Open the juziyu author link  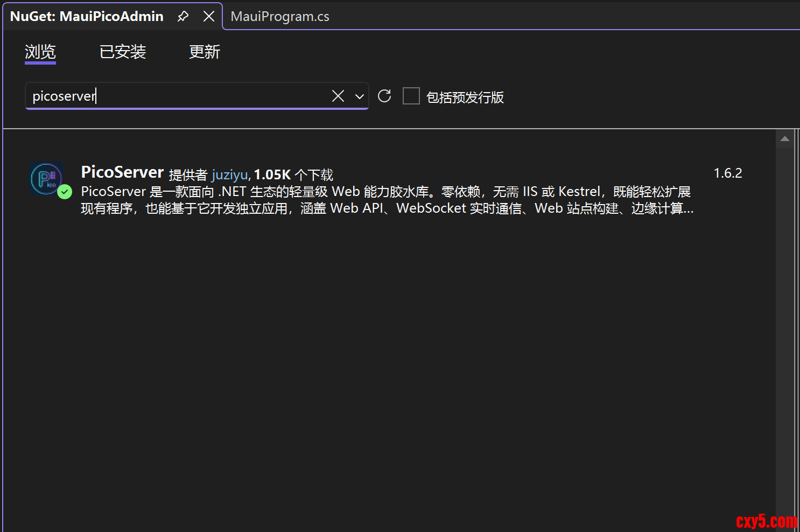[x=230, y=174]
